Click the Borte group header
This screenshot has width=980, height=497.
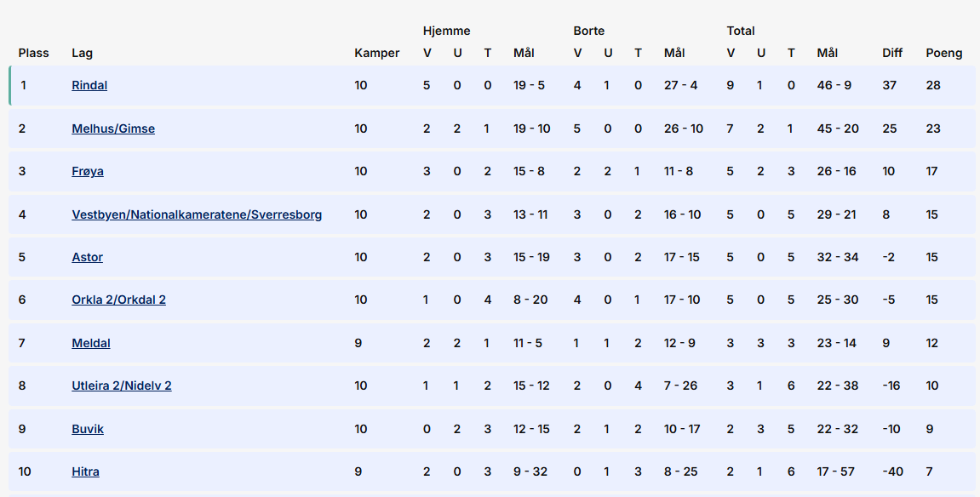point(589,31)
